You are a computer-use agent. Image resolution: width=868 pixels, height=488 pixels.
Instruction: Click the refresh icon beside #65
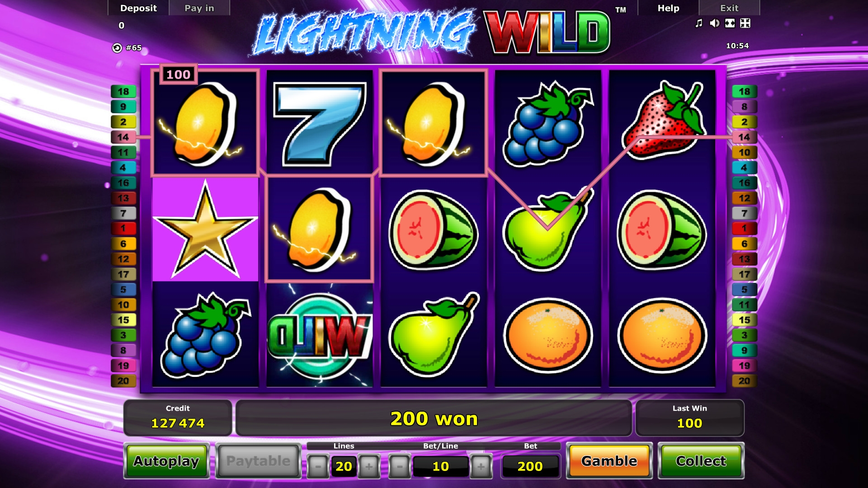click(x=117, y=48)
